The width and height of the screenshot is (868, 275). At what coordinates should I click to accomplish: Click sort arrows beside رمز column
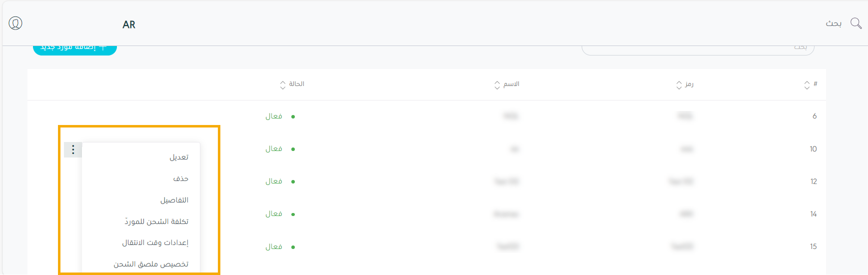pos(679,85)
